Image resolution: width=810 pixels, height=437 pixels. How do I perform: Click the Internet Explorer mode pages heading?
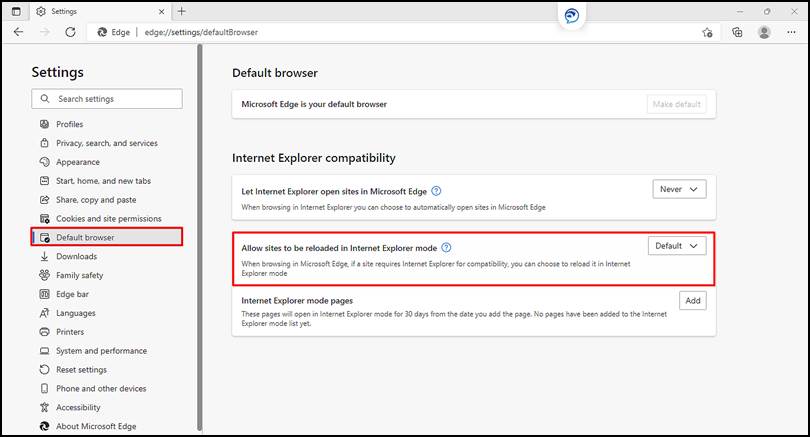297,301
